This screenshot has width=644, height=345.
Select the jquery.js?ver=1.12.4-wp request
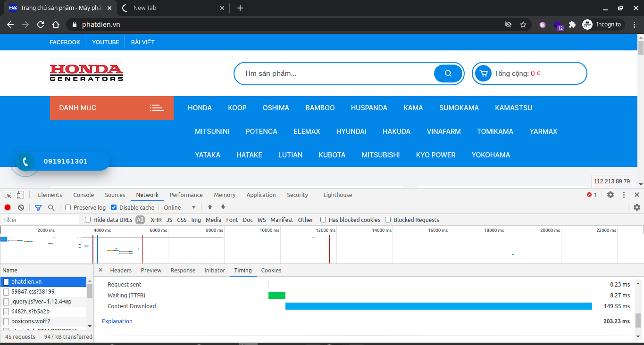tap(43, 302)
